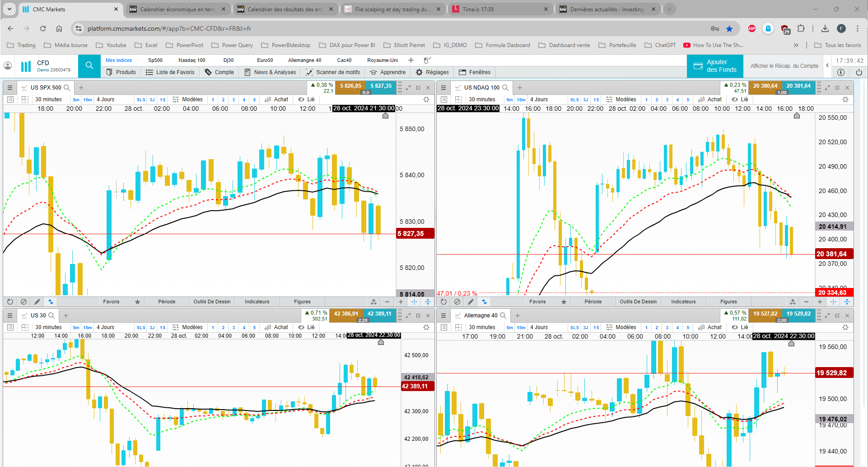Select the Nasdaq 100 watchlist tab
This screenshot has width=868, height=467.
(191, 60)
